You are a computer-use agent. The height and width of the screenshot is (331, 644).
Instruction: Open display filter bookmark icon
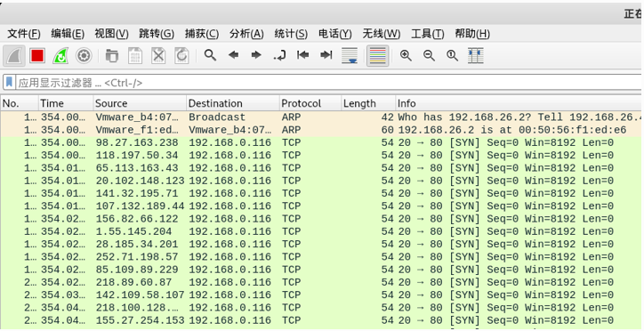[10, 82]
